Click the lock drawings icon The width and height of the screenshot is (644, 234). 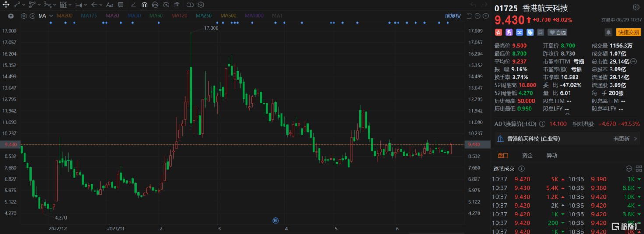(155, 5)
